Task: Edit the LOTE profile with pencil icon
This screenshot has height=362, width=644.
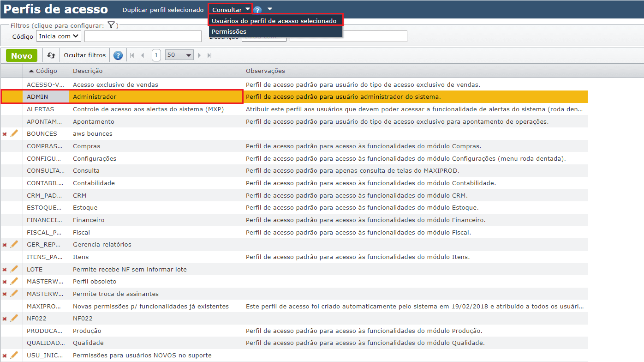Action: click(14, 269)
